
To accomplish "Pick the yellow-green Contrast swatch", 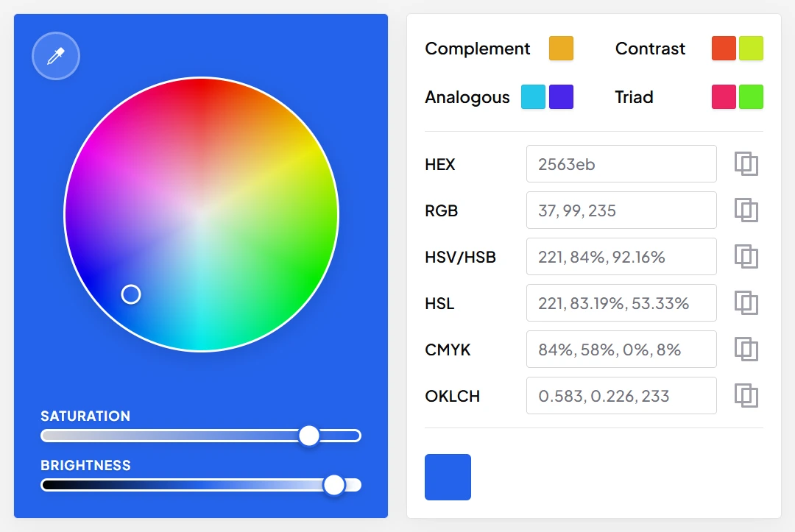I will [751, 48].
